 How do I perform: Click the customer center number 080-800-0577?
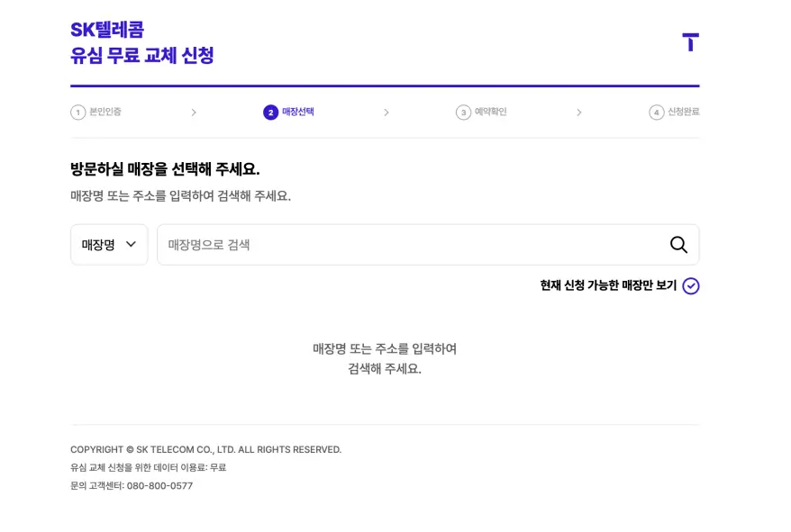pos(159,485)
